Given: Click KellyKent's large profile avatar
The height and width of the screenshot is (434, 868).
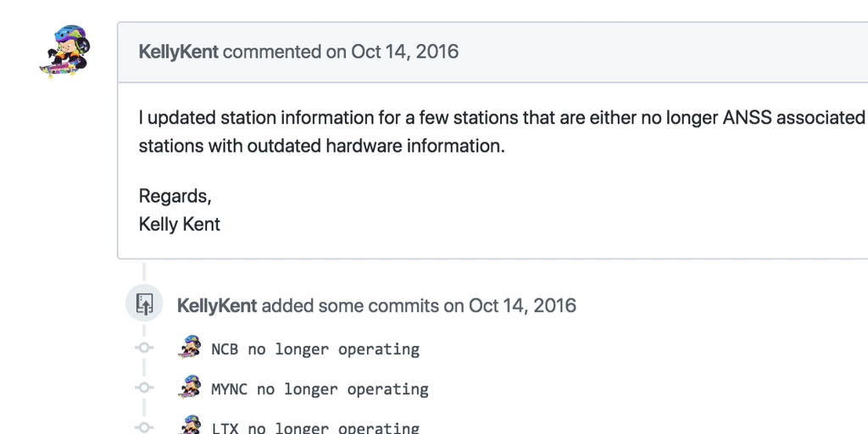Looking at the screenshot, I should point(65,51).
